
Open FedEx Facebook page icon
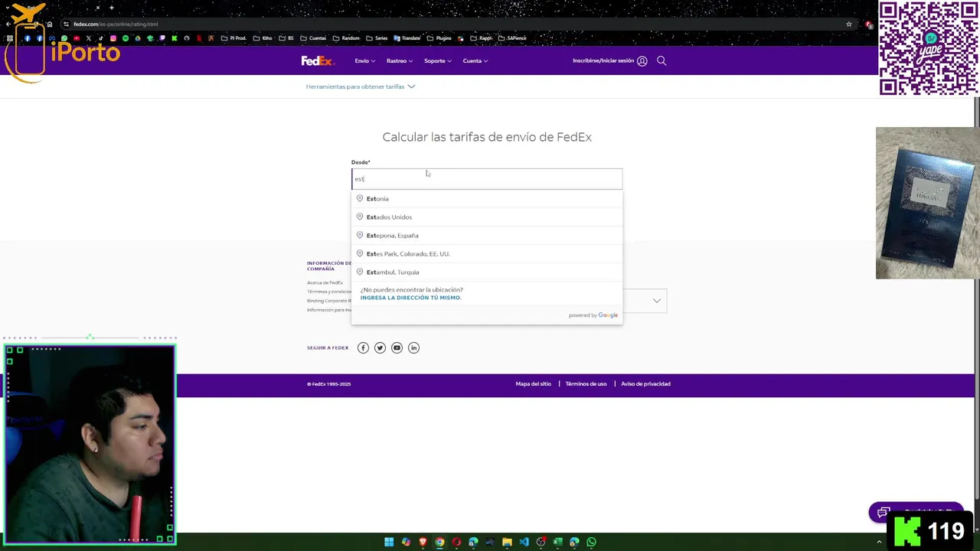click(363, 347)
